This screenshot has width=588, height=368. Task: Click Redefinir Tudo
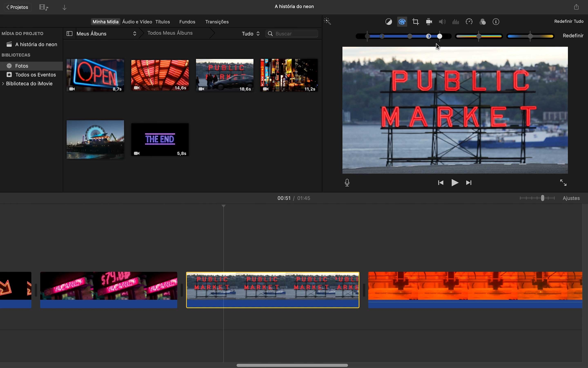569,21
